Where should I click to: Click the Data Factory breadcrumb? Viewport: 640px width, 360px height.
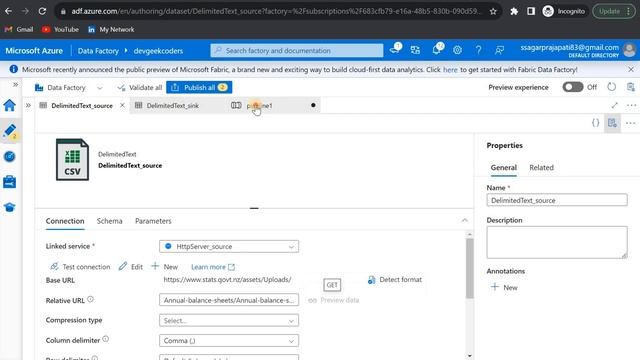coord(98,51)
